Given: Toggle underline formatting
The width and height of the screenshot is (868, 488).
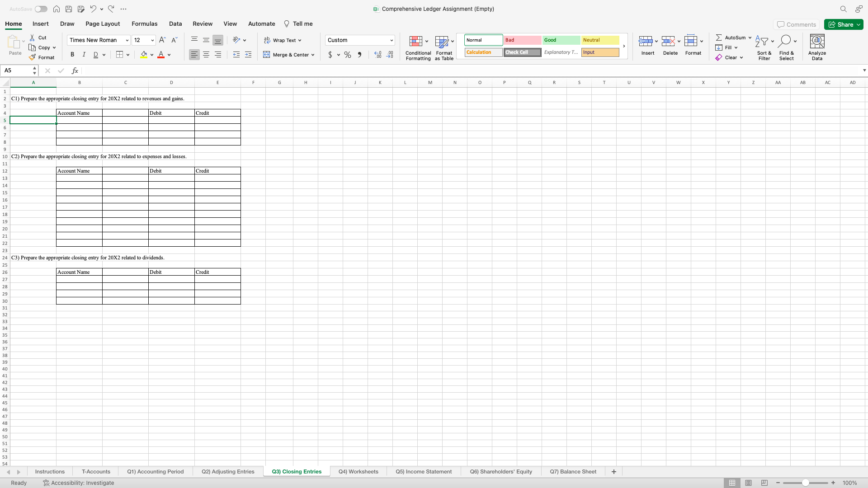Looking at the screenshot, I should coord(96,55).
